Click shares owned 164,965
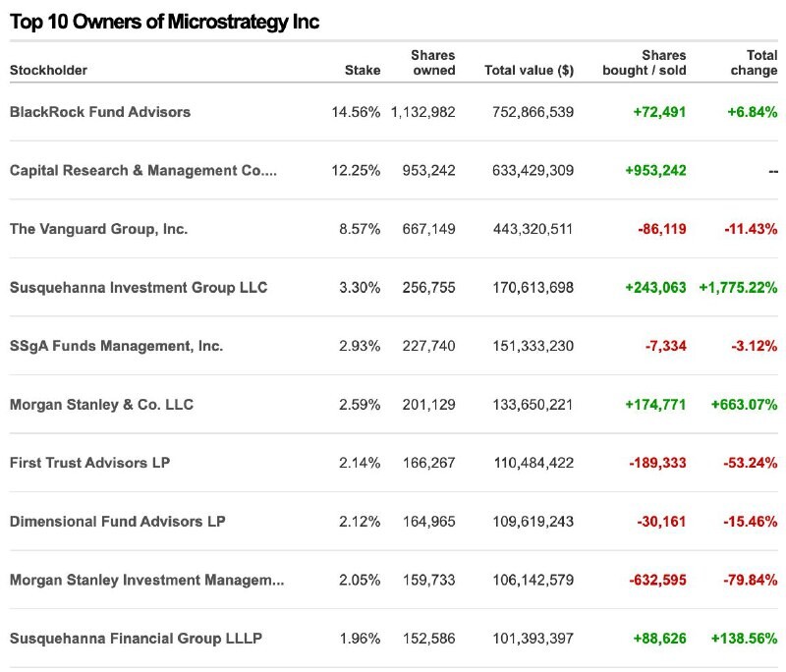 coord(429,521)
